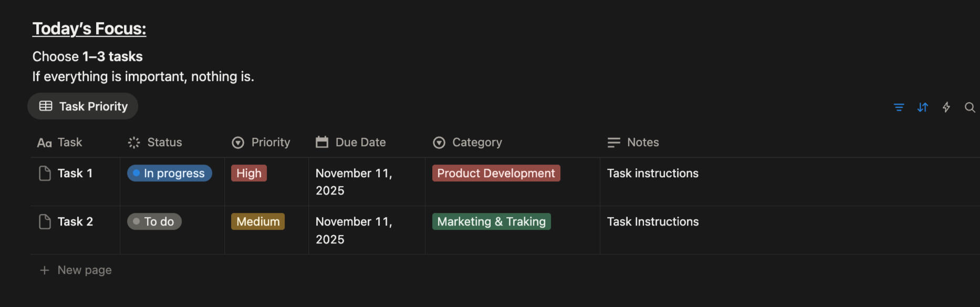Edit the Task 2 notes cell

coord(653,222)
